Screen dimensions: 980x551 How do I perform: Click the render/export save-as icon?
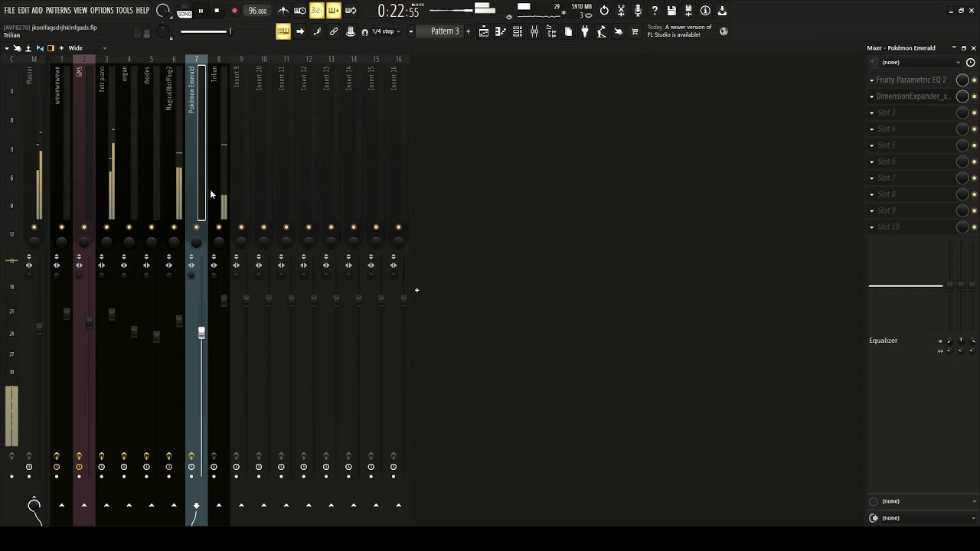[x=688, y=11]
